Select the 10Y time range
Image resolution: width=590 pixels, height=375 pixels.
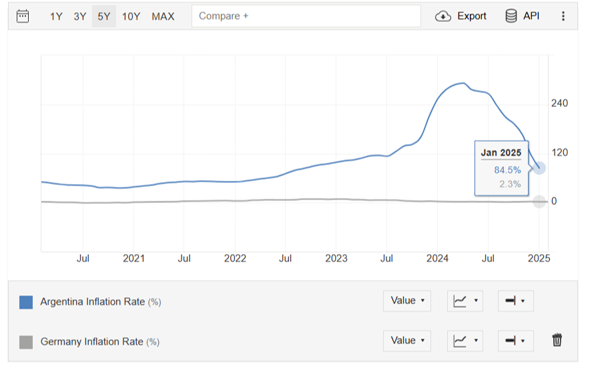(131, 17)
